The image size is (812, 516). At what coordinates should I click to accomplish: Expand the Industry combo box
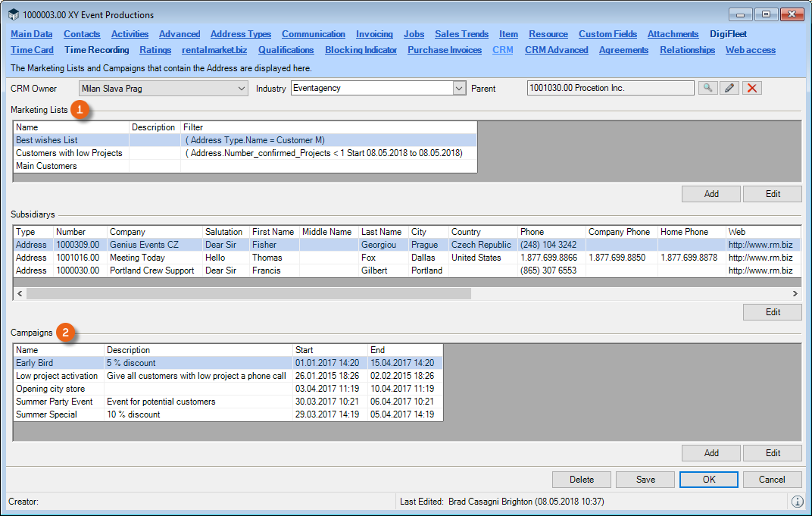point(459,89)
